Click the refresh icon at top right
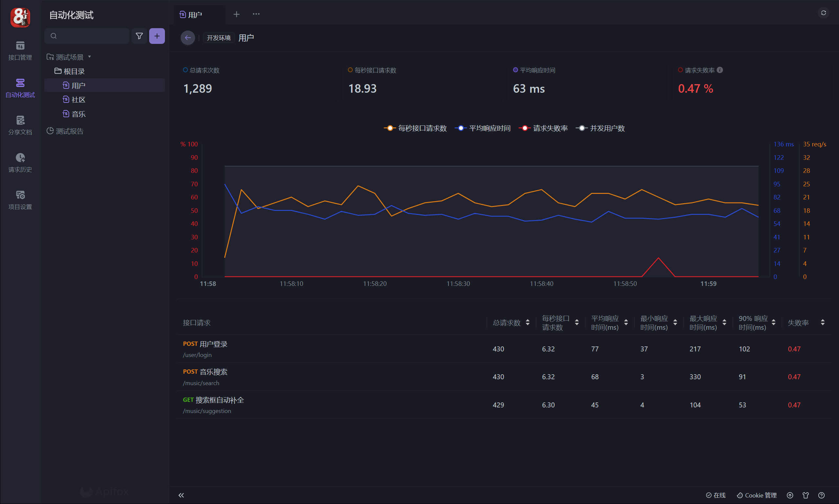The image size is (839, 504). tap(823, 13)
